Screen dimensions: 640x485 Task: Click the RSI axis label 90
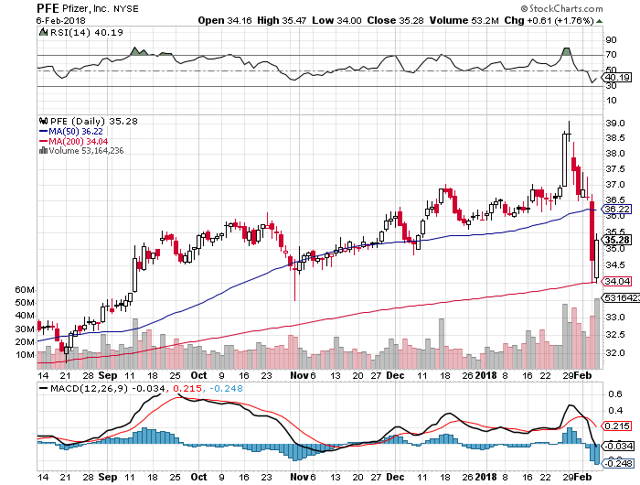click(x=611, y=40)
